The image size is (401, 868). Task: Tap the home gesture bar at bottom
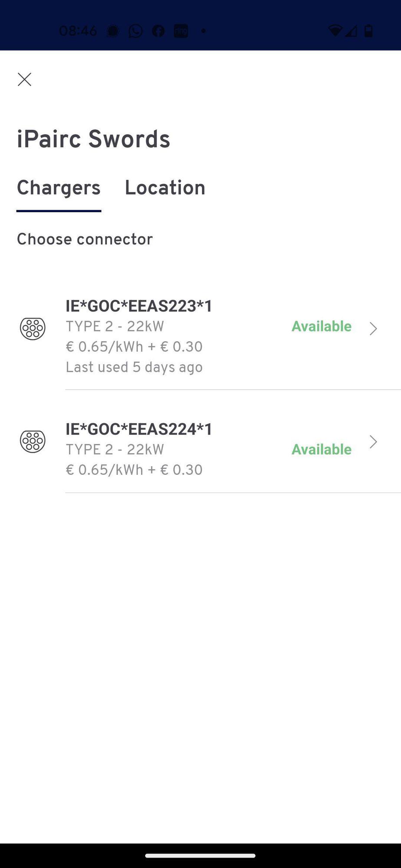200,856
